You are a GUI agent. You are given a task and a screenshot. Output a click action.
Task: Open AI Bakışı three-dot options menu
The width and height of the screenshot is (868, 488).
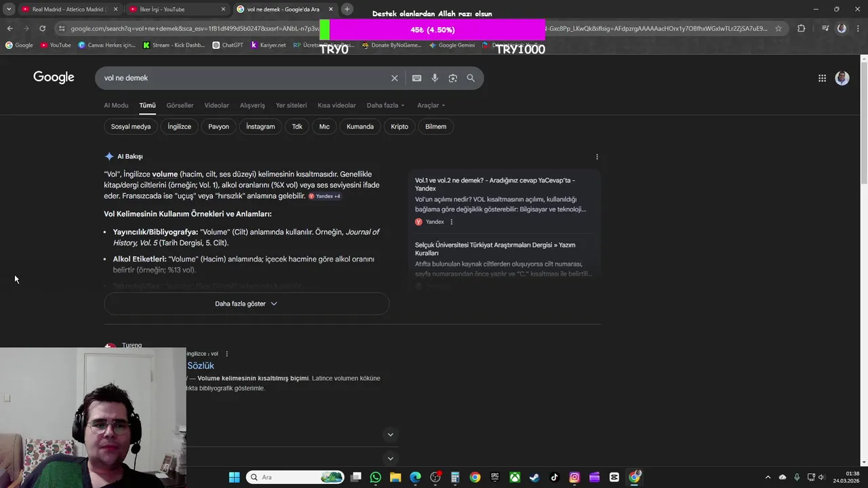597,157
